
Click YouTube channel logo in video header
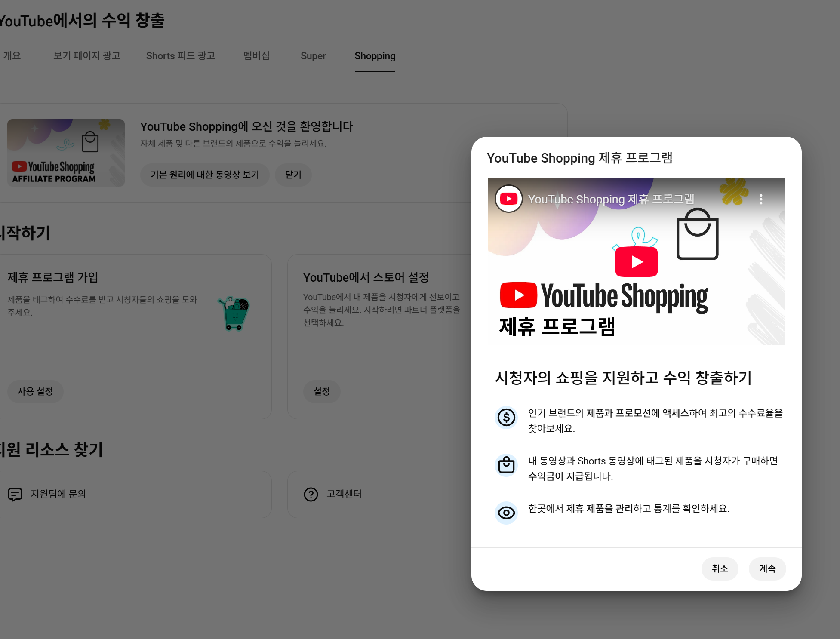click(x=508, y=199)
